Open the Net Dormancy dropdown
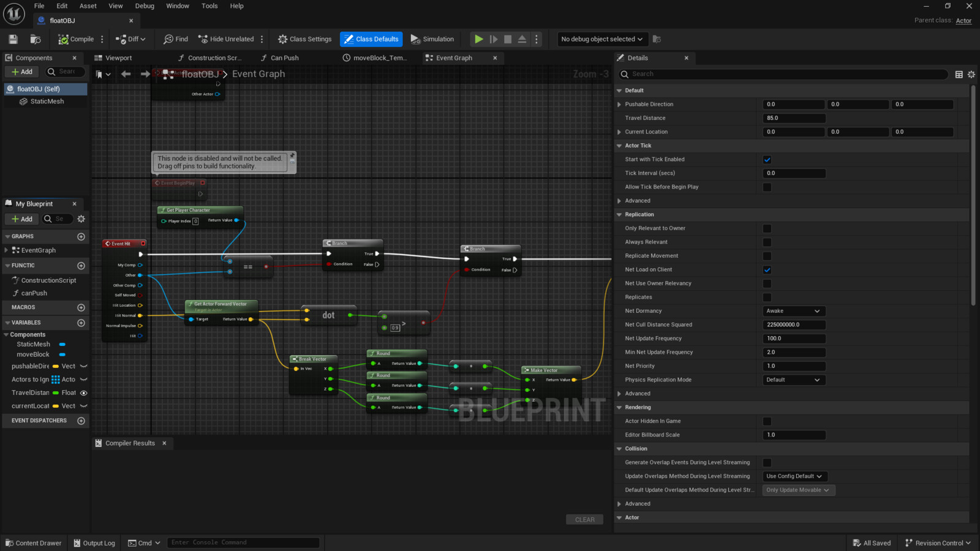Image resolution: width=980 pixels, height=551 pixels. point(794,311)
